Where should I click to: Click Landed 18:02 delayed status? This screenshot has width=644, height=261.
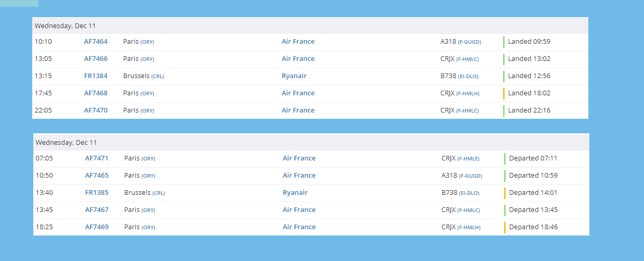(x=529, y=93)
